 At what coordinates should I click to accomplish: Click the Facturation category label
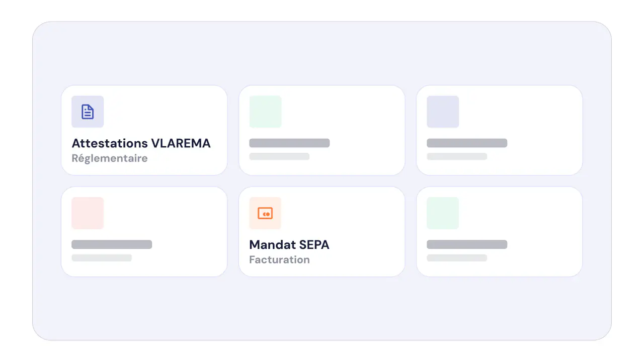pos(279,260)
